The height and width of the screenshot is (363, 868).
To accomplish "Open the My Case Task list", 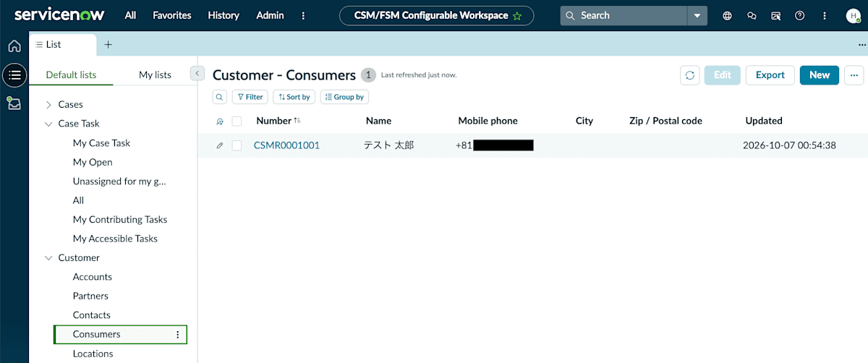I will [x=102, y=143].
